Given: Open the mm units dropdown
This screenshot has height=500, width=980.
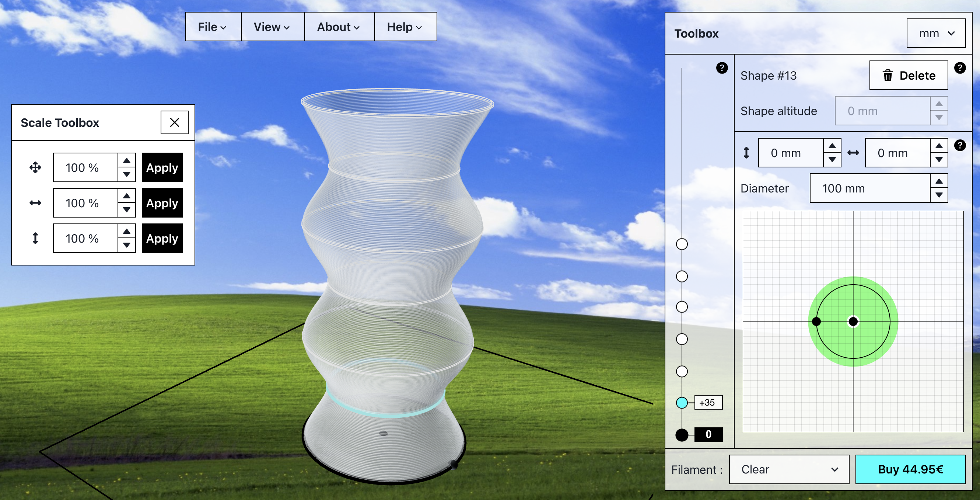Looking at the screenshot, I should click(x=936, y=34).
